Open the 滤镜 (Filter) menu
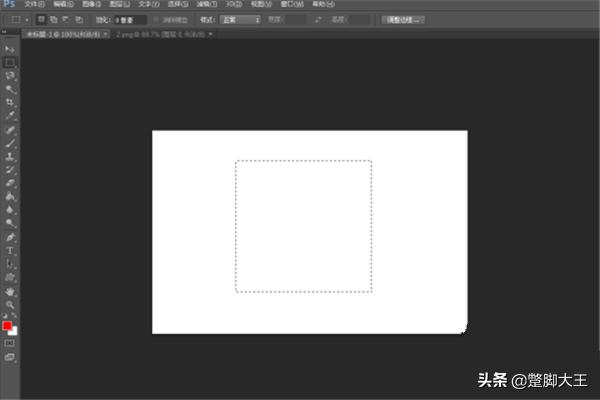 pyautogui.click(x=207, y=4)
